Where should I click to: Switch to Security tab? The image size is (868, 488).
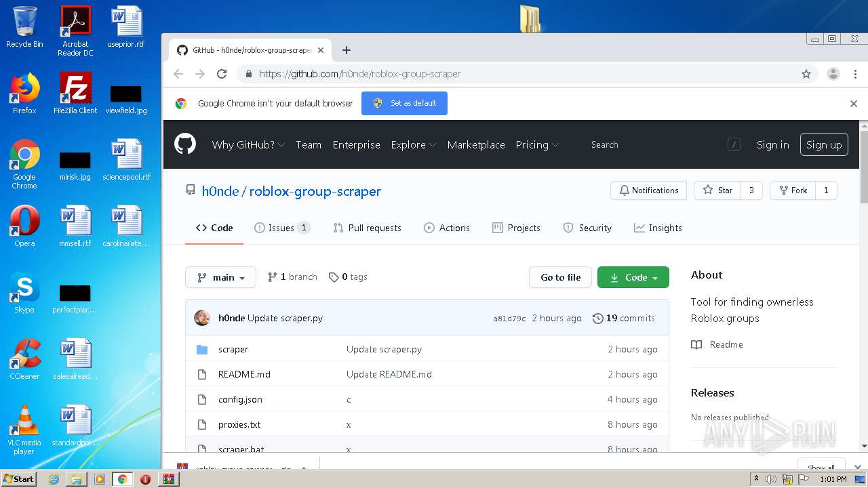[x=587, y=228]
